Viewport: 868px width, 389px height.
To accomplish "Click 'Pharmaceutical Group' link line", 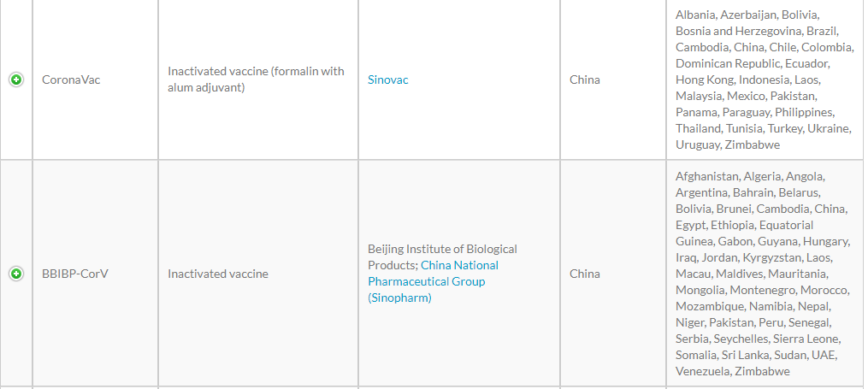I will click(426, 281).
